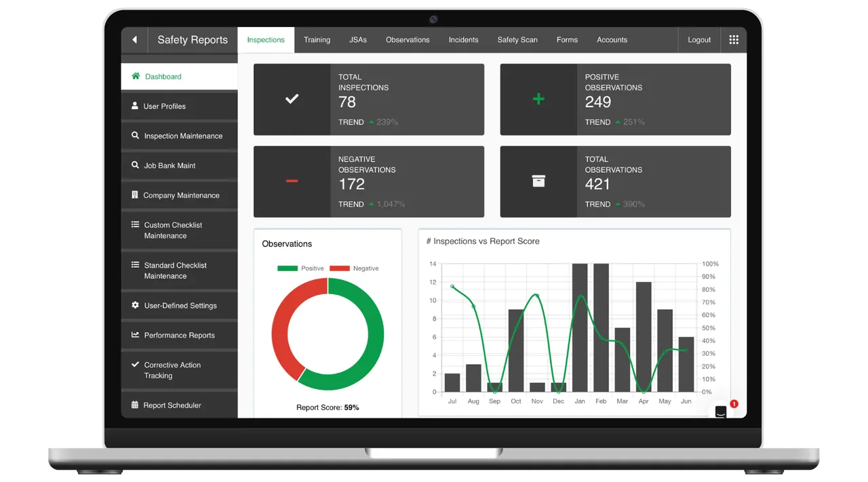Open the Forms tab
Image resolution: width=868 pixels, height=482 pixels.
coord(567,40)
